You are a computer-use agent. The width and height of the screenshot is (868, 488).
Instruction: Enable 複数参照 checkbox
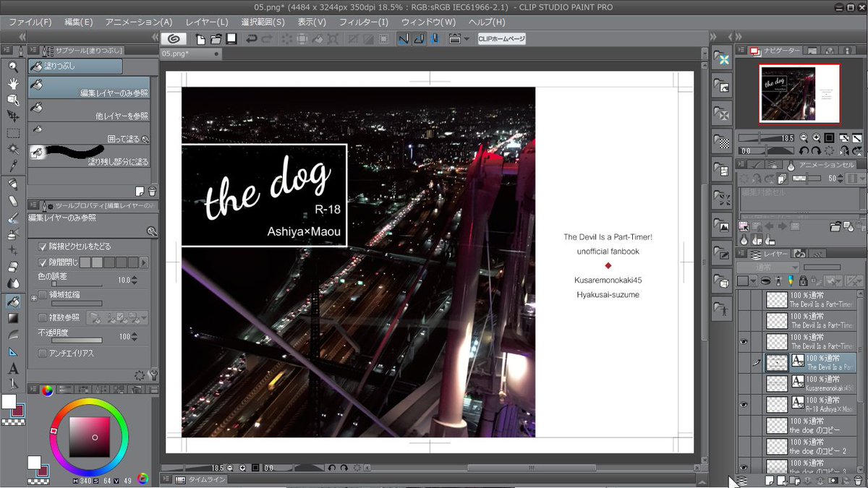[42, 317]
